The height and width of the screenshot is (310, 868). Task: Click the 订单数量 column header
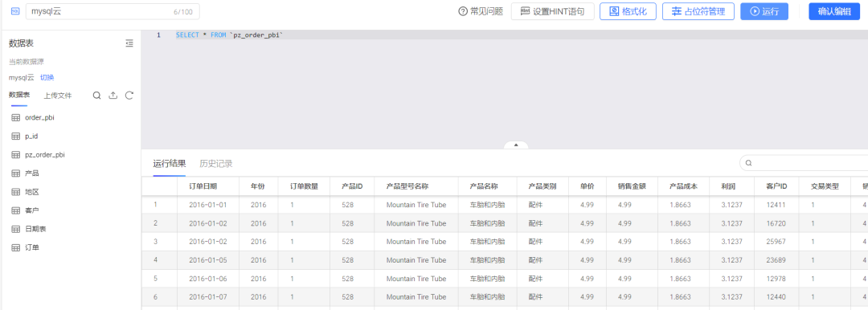tap(305, 186)
